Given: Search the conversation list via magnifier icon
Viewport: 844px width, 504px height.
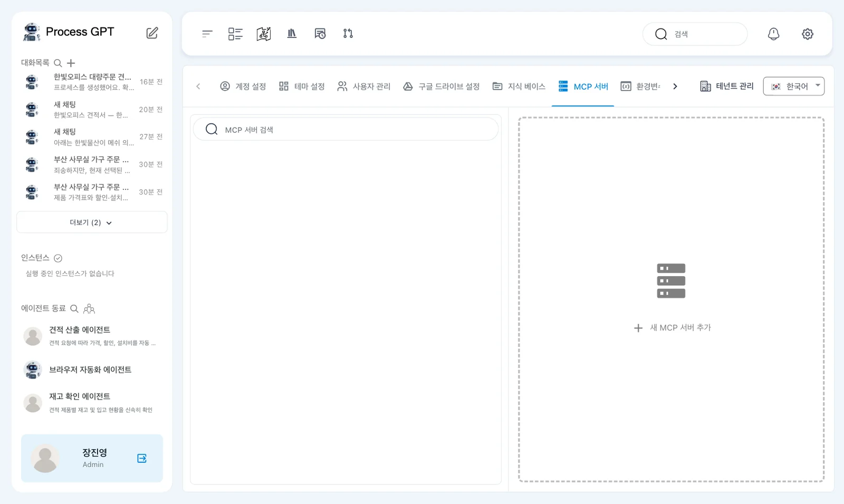Looking at the screenshot, I should pos(58,63).
